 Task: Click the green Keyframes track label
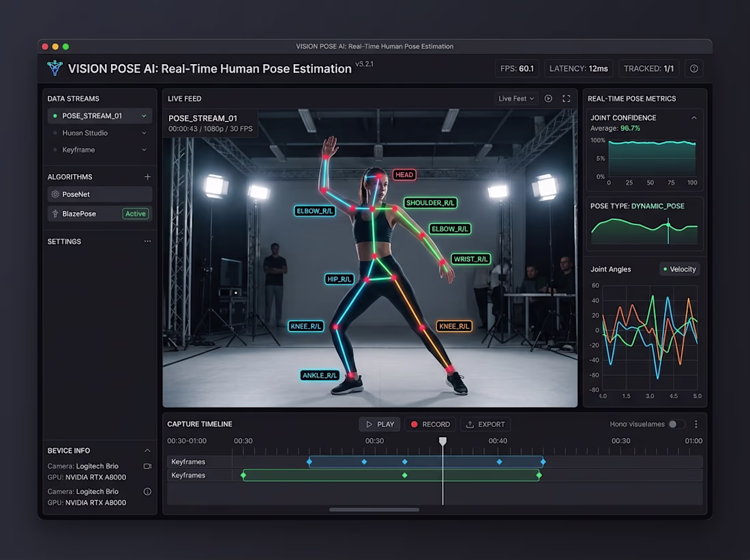click(188, 475)
